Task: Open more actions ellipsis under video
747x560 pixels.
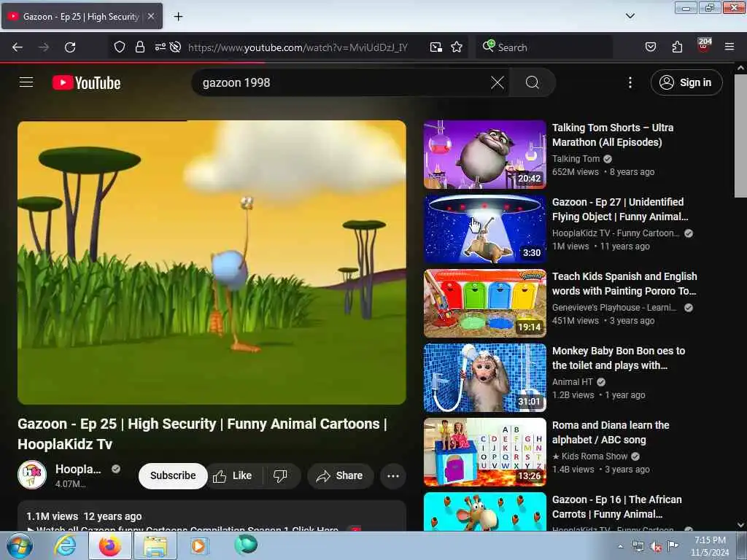Action: pyautogui.click(x=393, y=475)
